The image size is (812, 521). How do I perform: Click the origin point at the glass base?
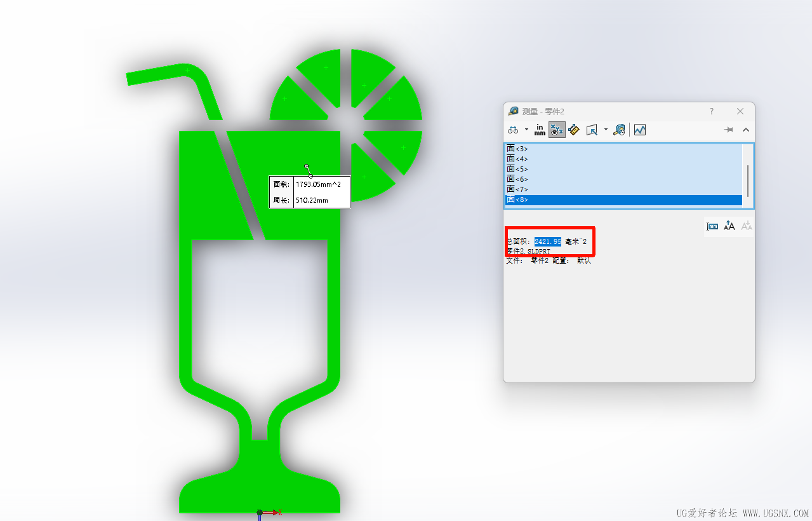tap(260, 512)
